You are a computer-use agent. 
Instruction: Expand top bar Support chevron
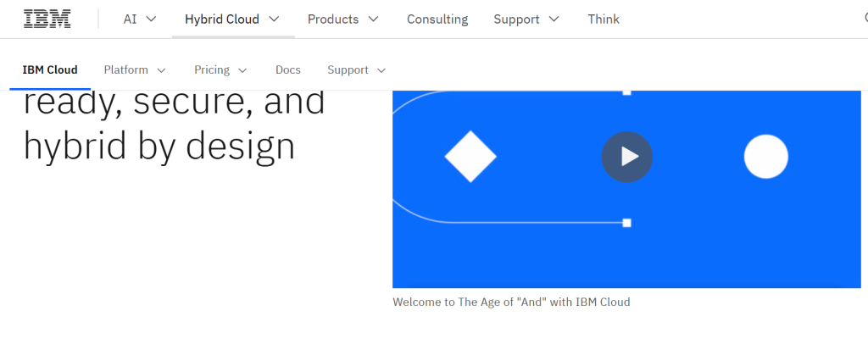pos(554,19)
